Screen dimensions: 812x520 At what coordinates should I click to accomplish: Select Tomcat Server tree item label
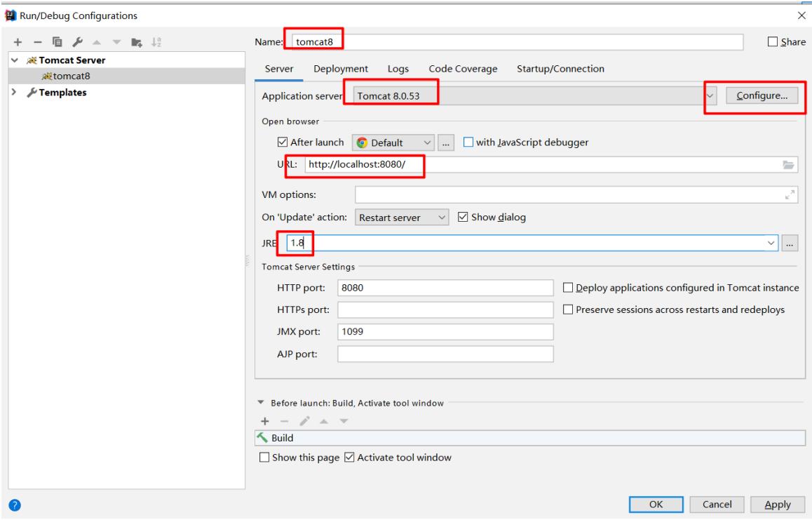(72, 60)
